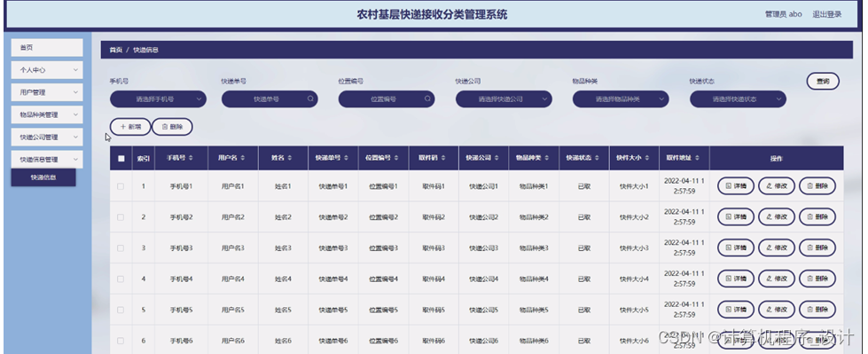Click 修改 for row 5
The width and height of the screenshot is (868, 354).
pos(777,310)
